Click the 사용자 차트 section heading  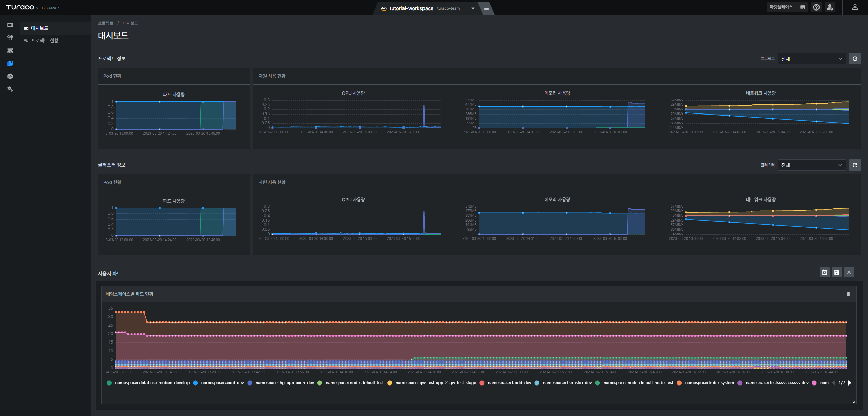110,273
